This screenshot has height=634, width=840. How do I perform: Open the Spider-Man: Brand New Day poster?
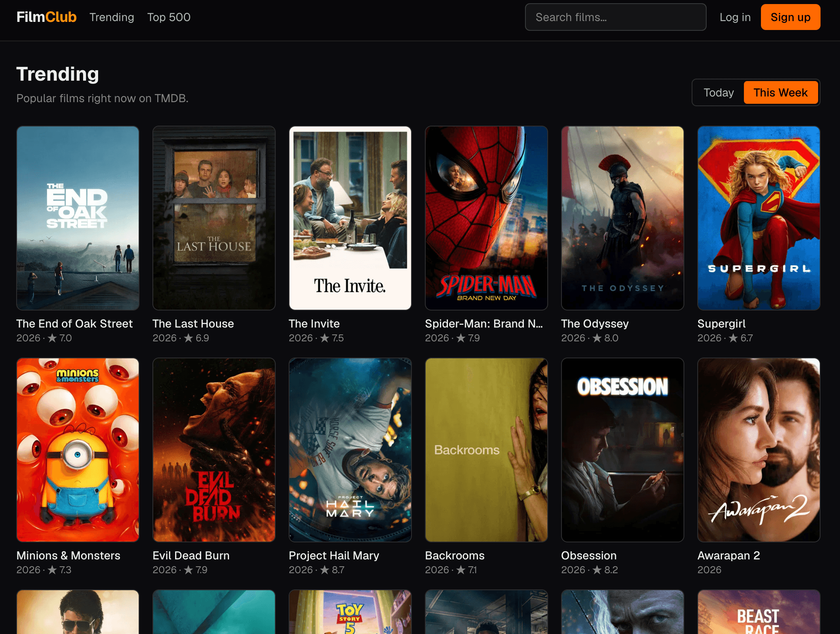(x=486, y=218)
